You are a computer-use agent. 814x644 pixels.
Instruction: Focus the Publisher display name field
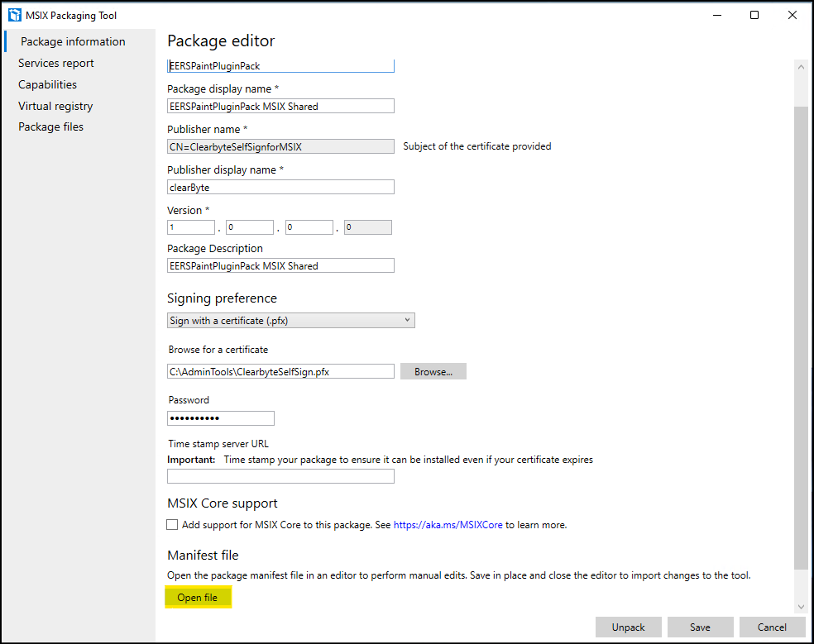[280, 187]
